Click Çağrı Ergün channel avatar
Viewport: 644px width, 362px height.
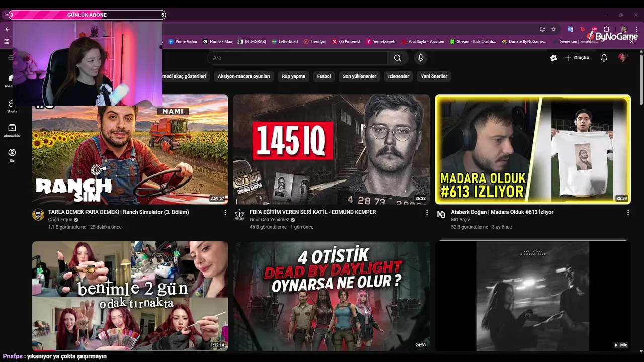[38, 215]
